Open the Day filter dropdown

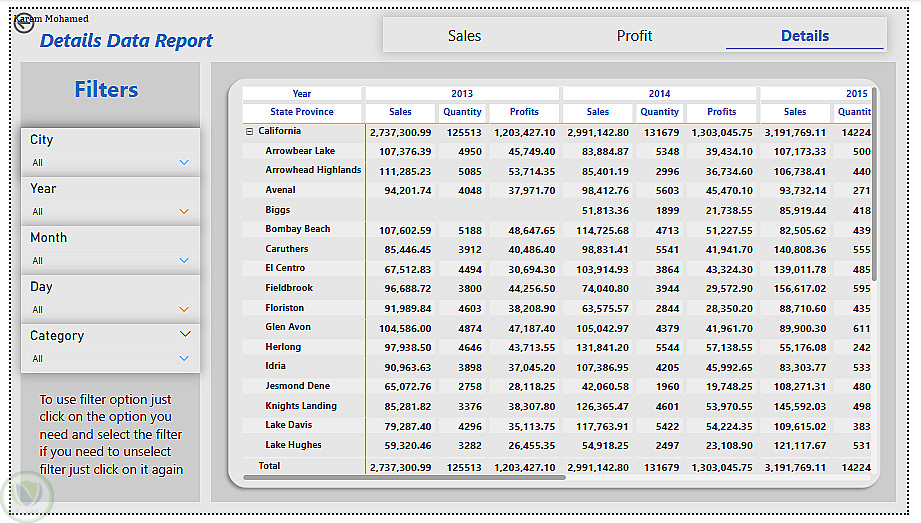point(184,309)
